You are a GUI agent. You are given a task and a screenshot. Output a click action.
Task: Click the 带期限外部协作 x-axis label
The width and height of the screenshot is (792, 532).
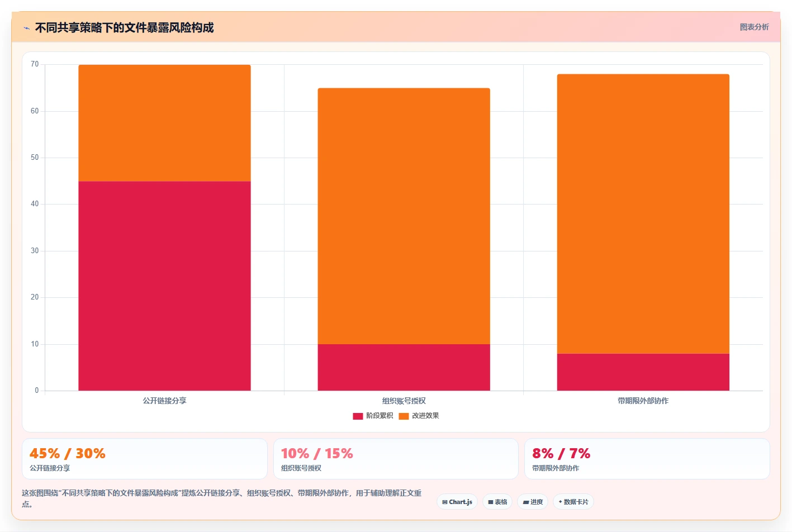[643, 401]
